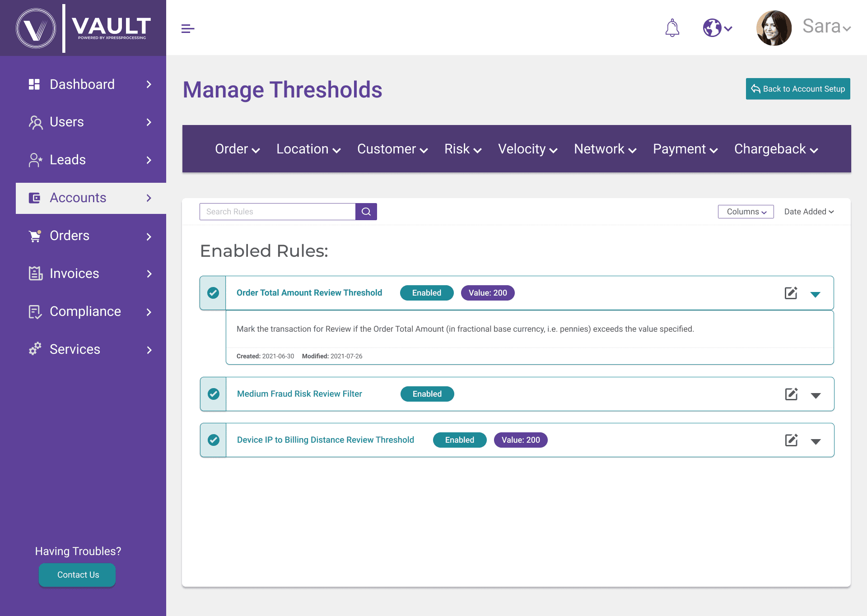Open the Location thresholds dropdown
The image size is (867, 616).
308,149
